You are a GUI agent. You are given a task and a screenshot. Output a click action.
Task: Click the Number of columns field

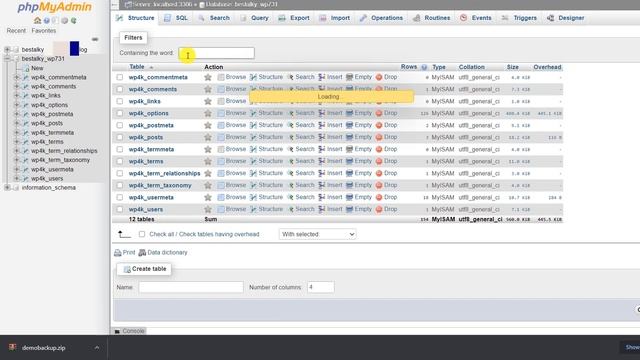pyautogui.click(x=320, y=287)
